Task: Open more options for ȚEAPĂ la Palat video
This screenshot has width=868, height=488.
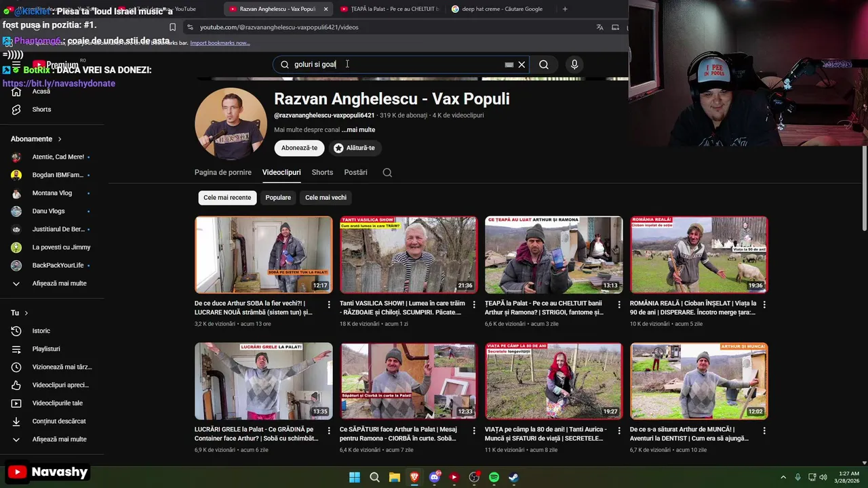Action: [x=619, y=304]
